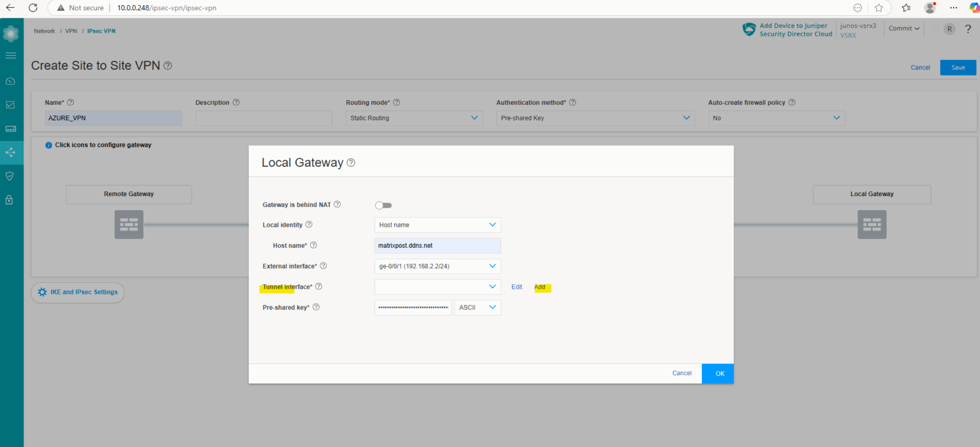
Task: Click the lock icon at the sidebar bottom
Action: 11,199
